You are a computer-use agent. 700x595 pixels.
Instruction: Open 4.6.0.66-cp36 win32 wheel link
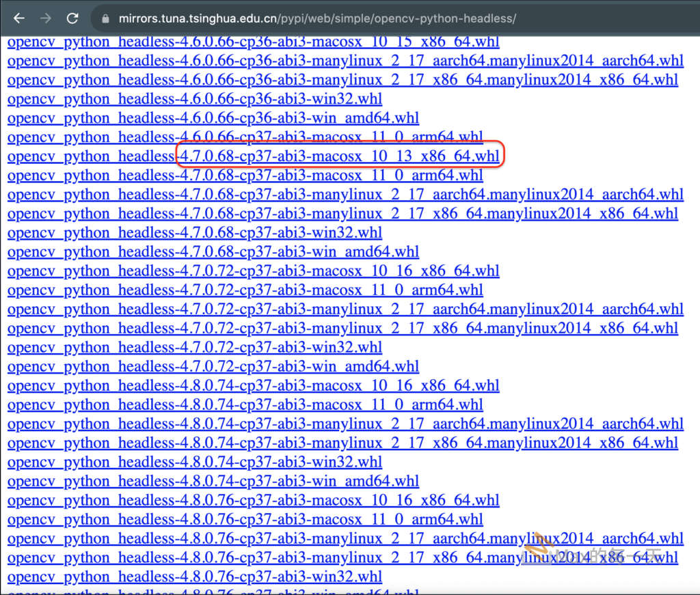[x=195, y=99]
